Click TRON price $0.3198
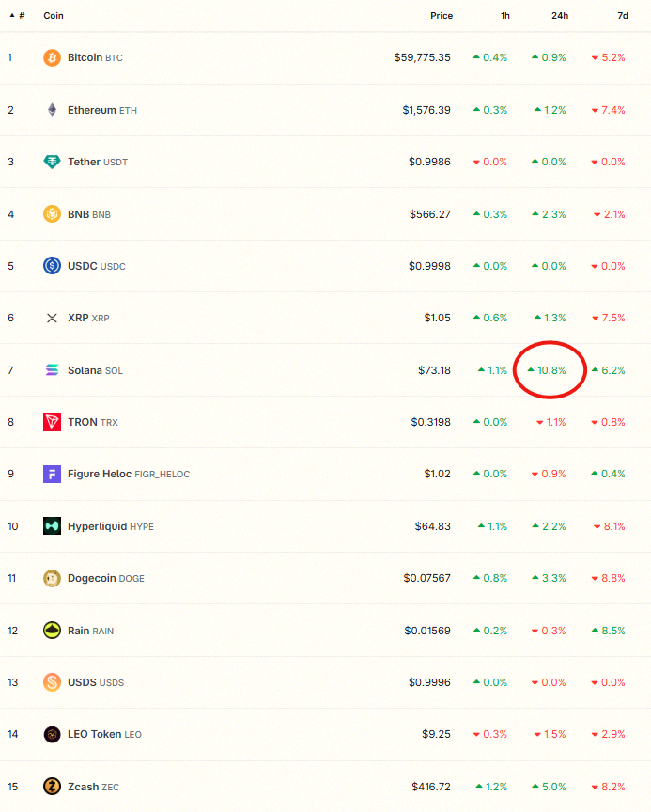Viewport: 651px width, 812px height. pyautogui.click(x=430, y=422)
